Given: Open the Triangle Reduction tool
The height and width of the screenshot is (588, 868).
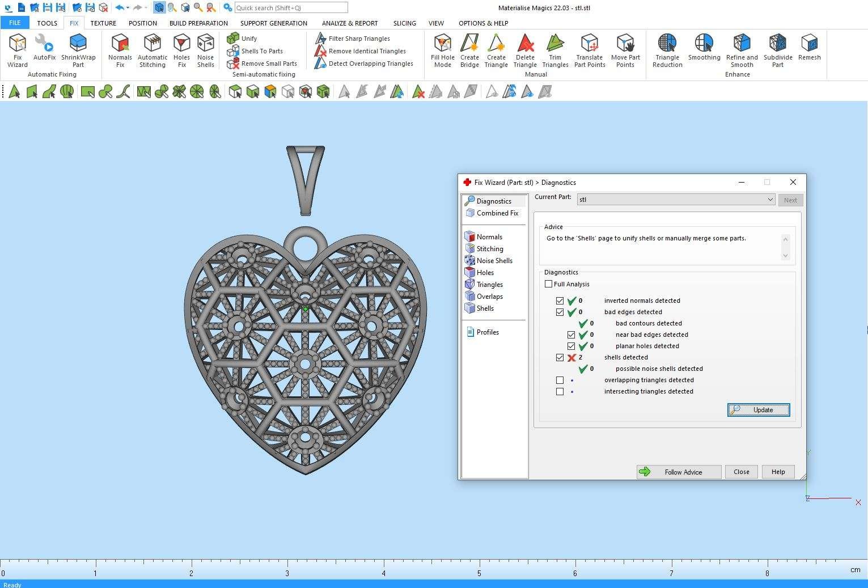Looking at the screenshot, I should [667, 50].
